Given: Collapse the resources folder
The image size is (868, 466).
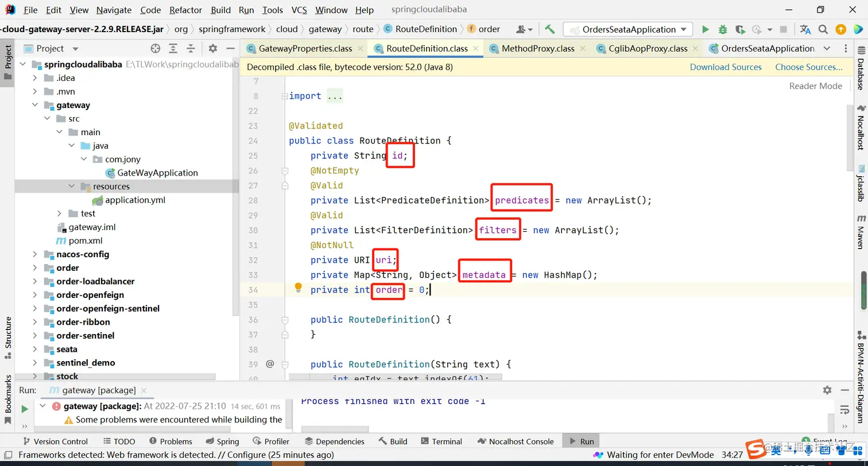Looking at the screenshot, I should tap(72, 187).
